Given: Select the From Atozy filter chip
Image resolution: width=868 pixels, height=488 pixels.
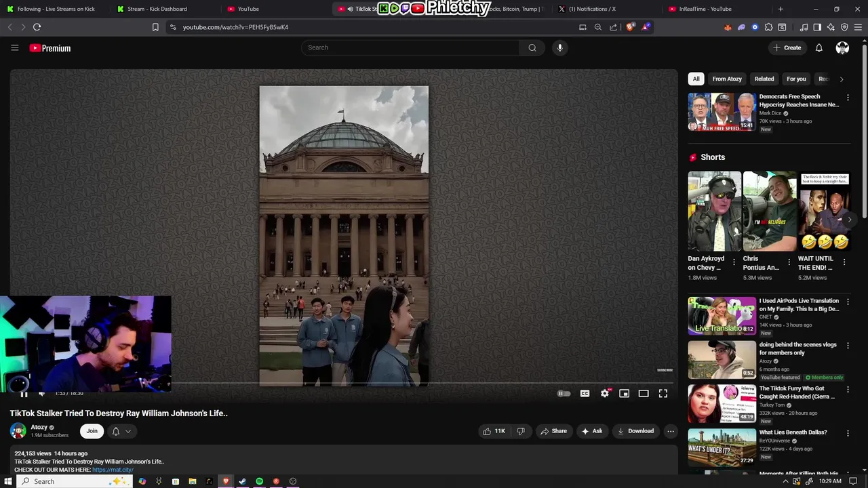Looking at the screenshot, I should pos(727,79).
